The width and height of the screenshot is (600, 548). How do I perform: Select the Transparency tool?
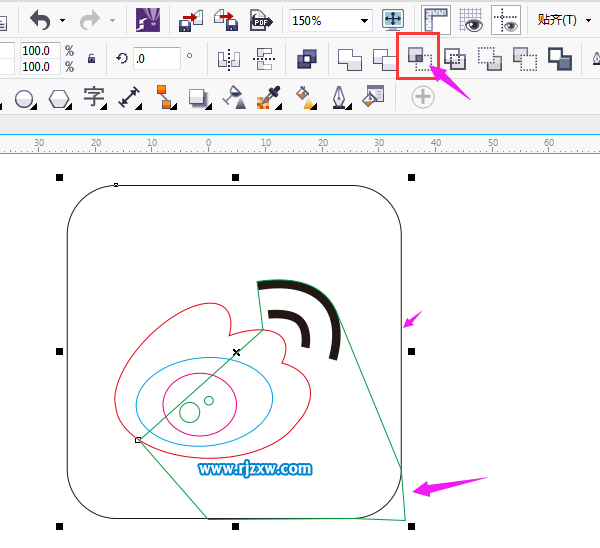pos(234,98)
